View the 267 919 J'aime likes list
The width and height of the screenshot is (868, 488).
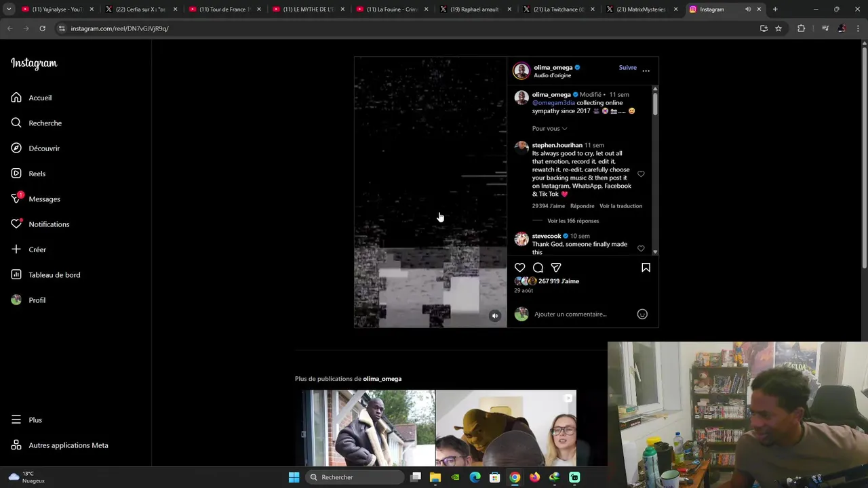tap(559, 281)
